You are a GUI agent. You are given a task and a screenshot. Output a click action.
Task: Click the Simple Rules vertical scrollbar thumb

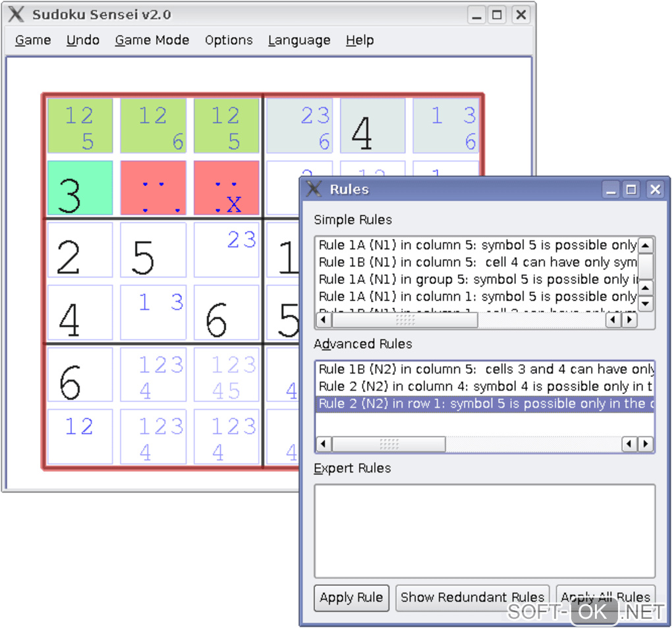pyautogui.click(x=645, y=266)
